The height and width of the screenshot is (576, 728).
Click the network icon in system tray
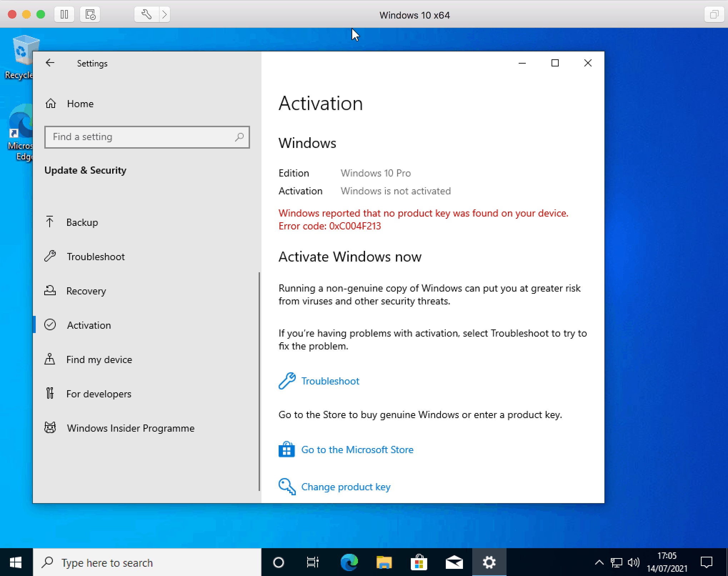(617, 563)
